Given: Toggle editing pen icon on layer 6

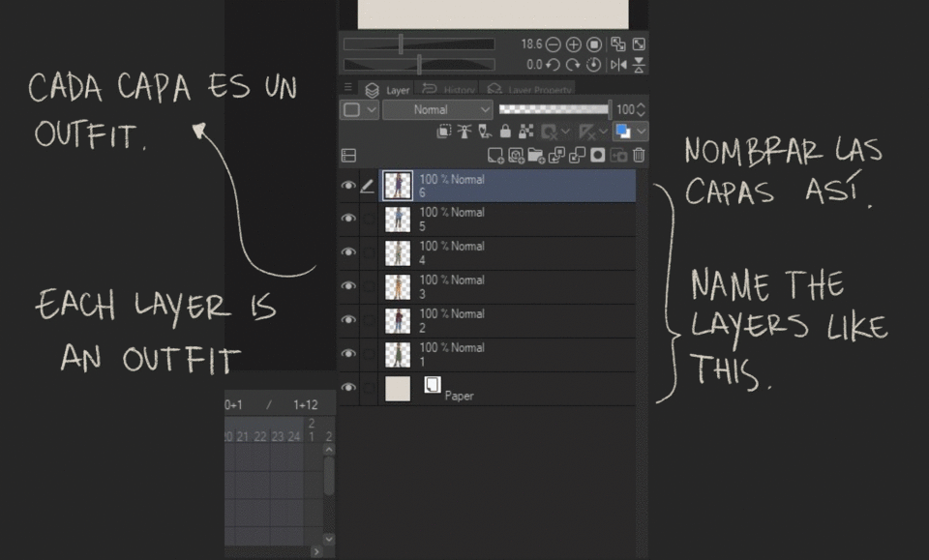Looking at the screenshot, I should pos(368,186).
